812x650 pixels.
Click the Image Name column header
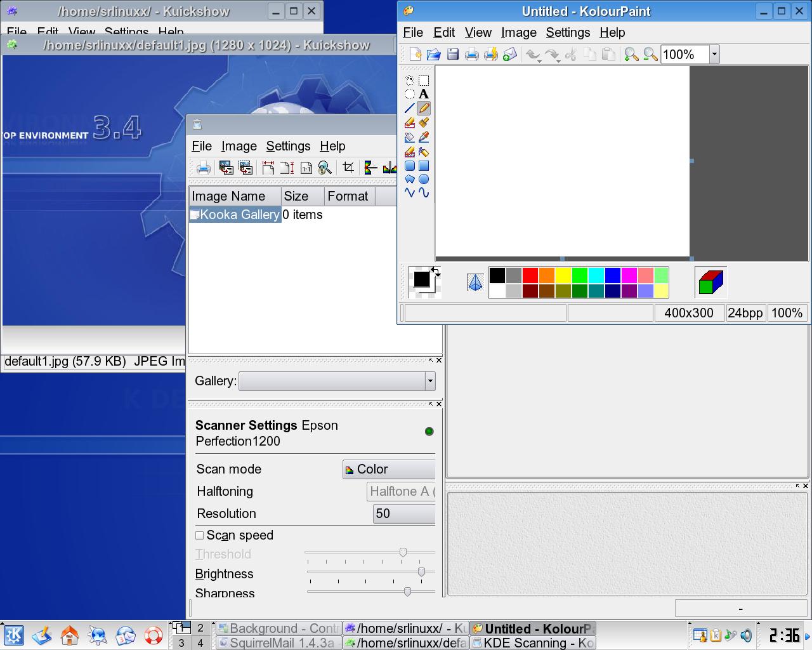point(235,196)
